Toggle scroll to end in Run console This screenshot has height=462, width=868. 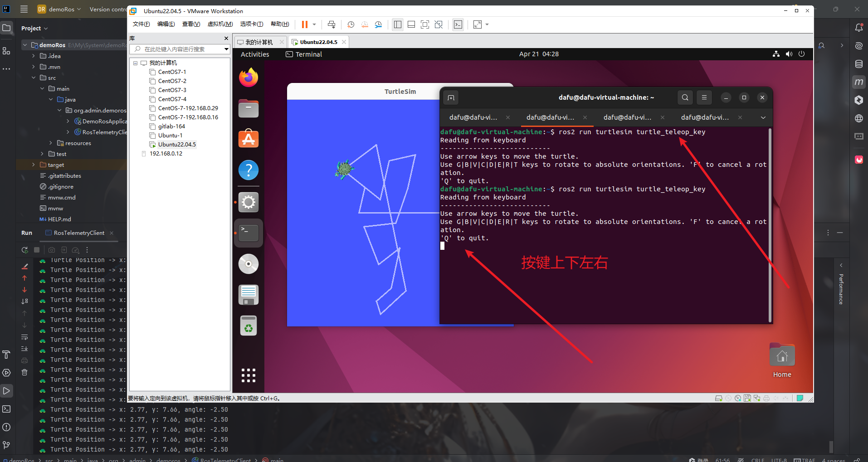24,349
